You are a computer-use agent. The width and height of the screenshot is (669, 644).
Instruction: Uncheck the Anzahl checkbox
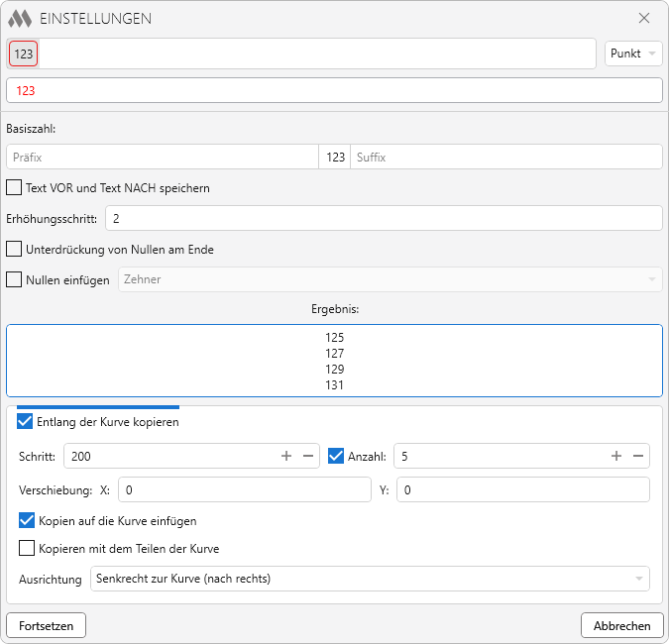point(336,456)
